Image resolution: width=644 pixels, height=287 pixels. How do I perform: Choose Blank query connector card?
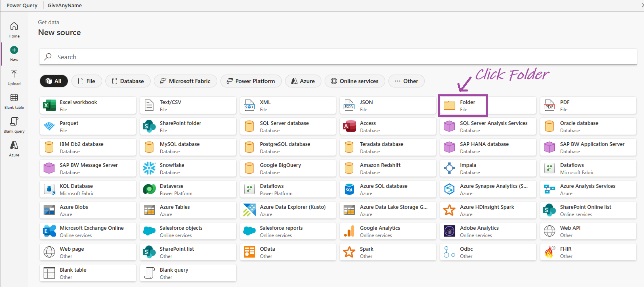[188, 273]
